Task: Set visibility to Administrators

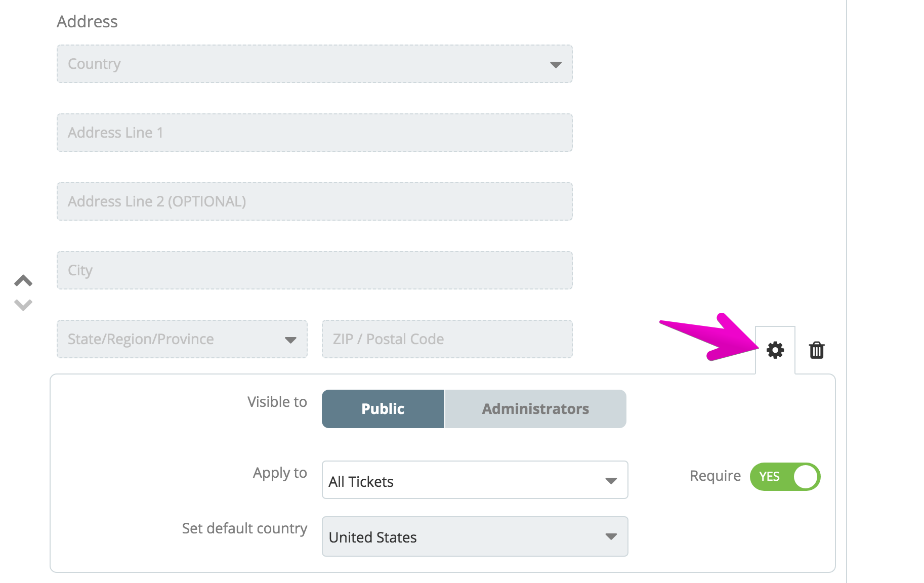Action: pyautogui.click(x=535, y=409)
